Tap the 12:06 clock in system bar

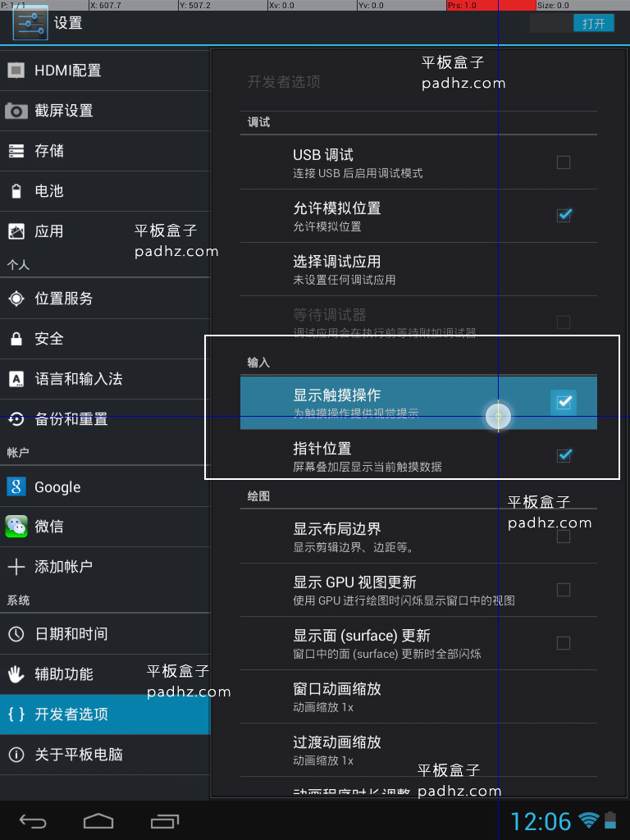(541, 821)
